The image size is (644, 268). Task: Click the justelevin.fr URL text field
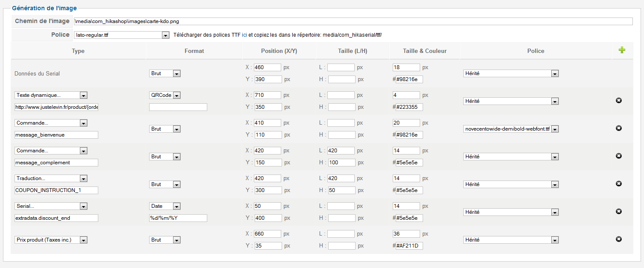click(x=56, y=107)
